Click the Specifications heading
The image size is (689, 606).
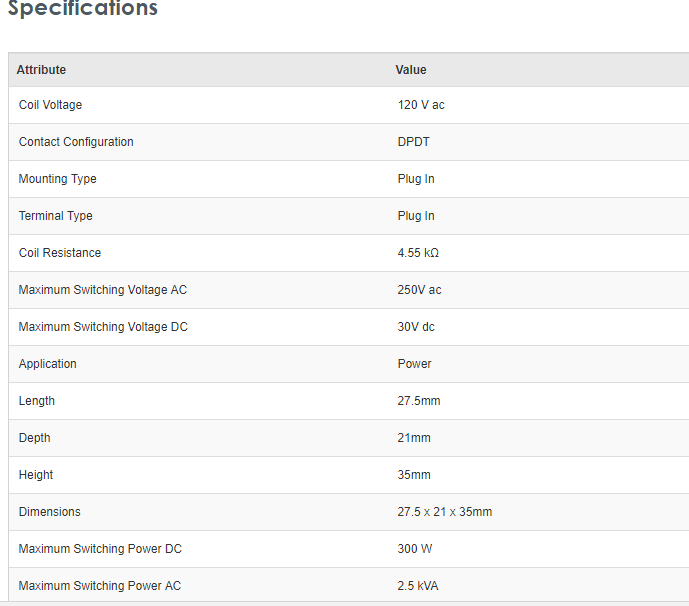coord(83,9)
